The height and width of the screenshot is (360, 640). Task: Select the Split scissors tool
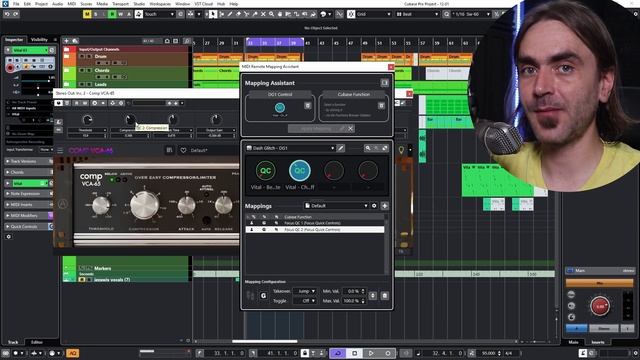247,14
